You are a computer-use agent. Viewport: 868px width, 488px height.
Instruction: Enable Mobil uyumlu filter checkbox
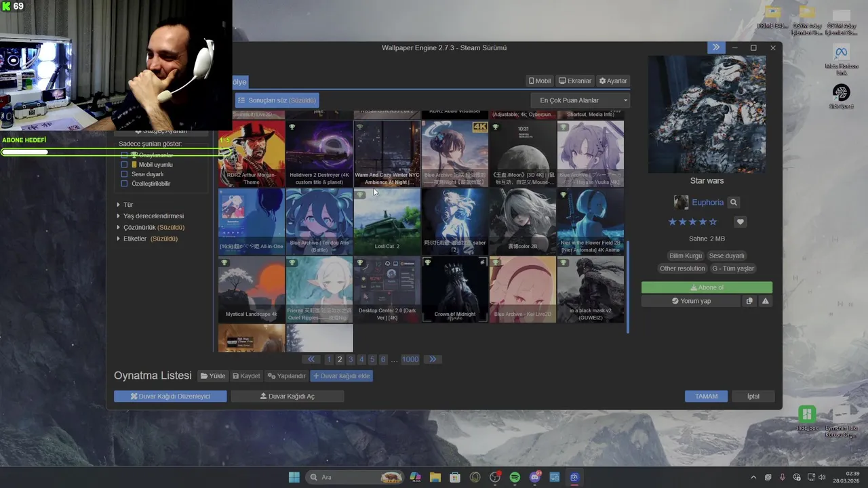pos(124,165)
